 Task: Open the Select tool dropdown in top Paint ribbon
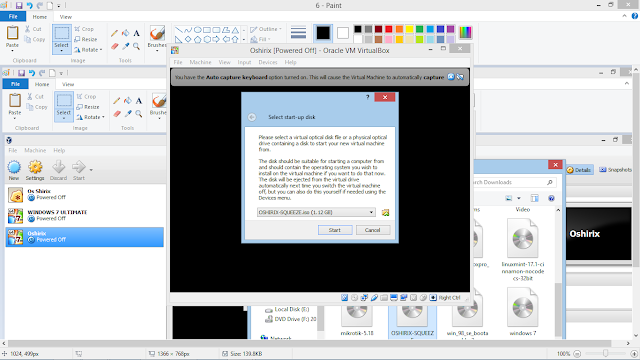tap(62, 50)
